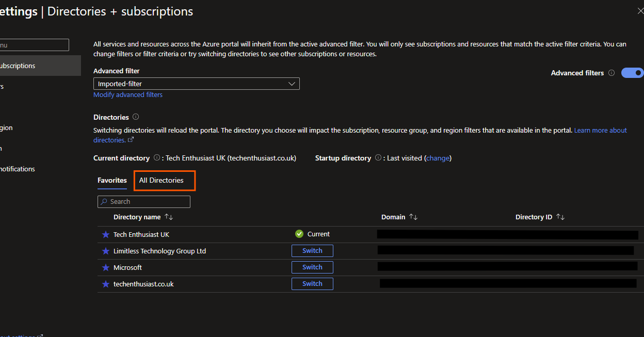This screenshot has width=644, height=337.
Task: Switch to Limitless Technology Group Ltd
Action: point(312,250)
